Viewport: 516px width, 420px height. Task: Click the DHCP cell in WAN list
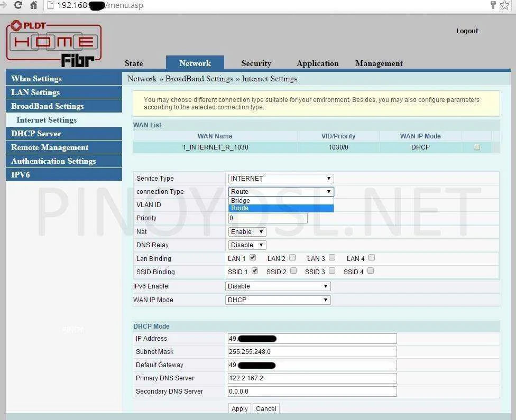click(x=420, y=147)
